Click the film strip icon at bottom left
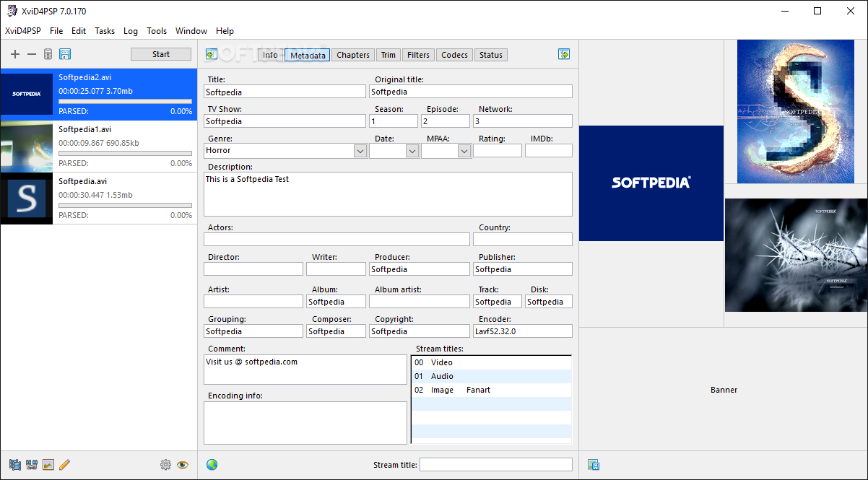This screenshot has width=868, height=480. pyautogui.click(x=15, y=465)
